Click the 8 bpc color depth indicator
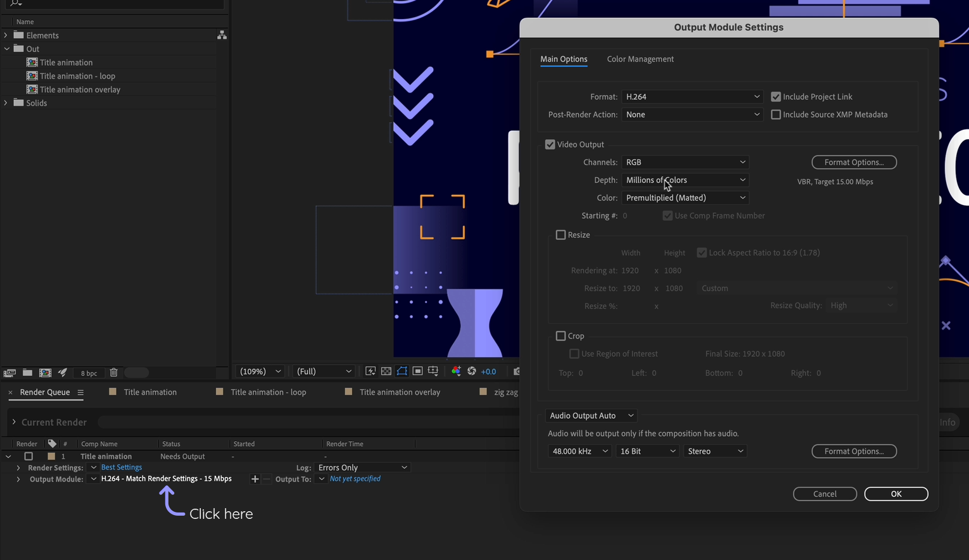This screenshot has width=969, height=560. [89, 373]
